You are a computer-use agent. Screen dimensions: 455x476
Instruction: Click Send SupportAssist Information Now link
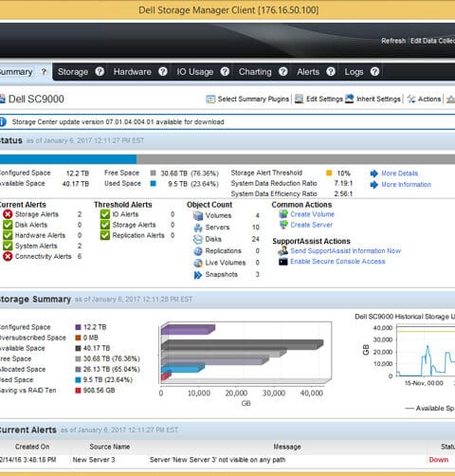pyautogui.click(x=345, y=251)
